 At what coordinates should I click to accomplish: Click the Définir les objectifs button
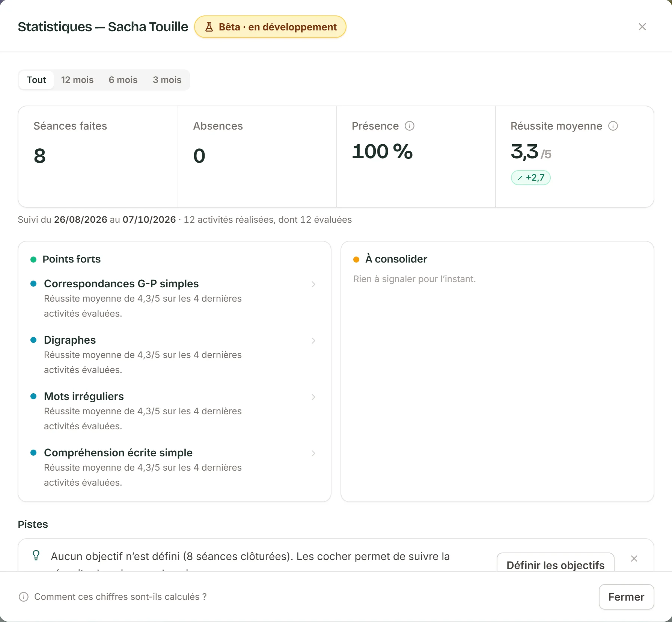pyautogui.click(x=555, y=562)
